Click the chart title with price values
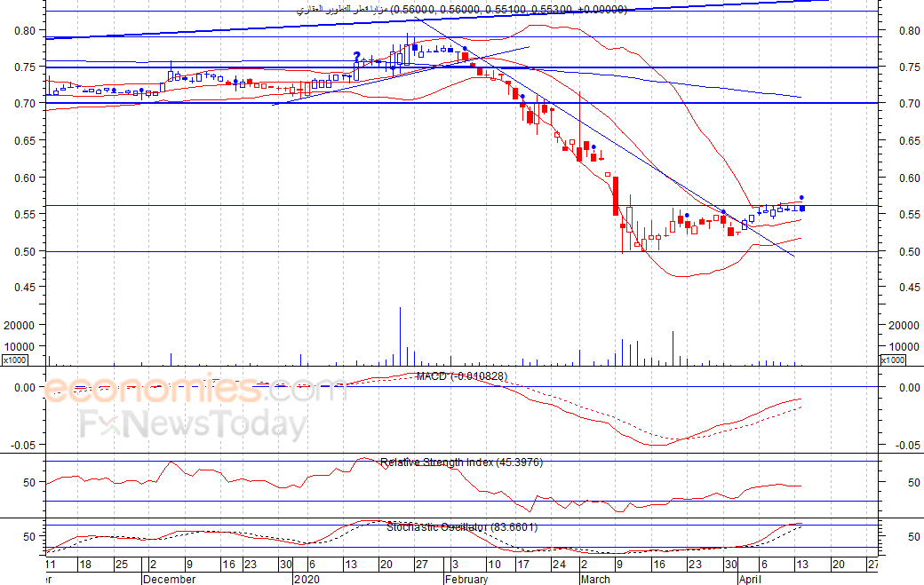Image resolution: width=924 pixels, height=585 pixels. point(461,10)
